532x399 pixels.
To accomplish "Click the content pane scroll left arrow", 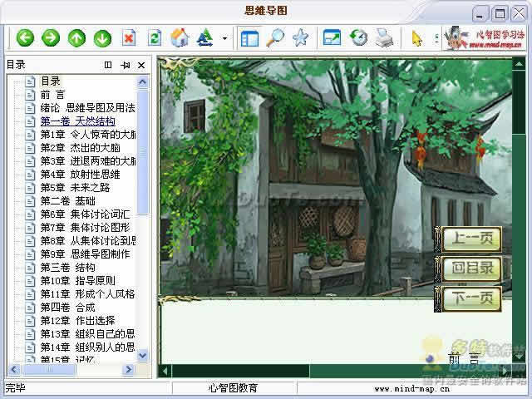I will (165, 372).
